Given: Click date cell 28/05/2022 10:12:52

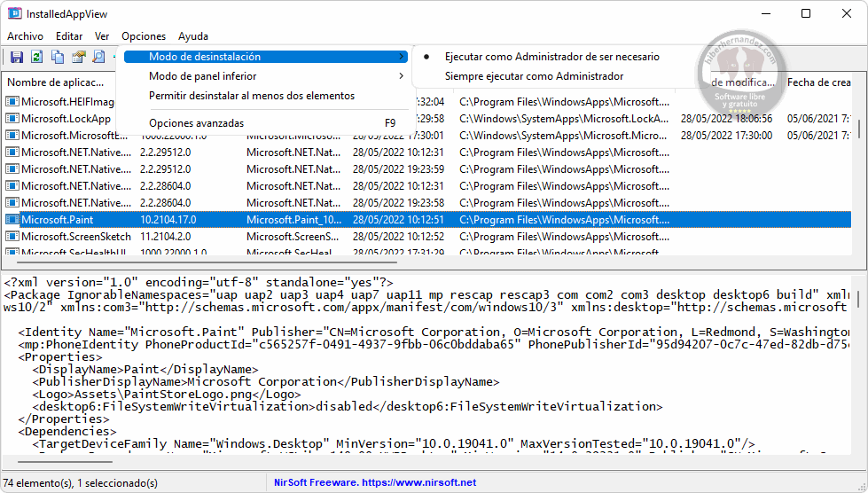Looking at the screenshot, I should [399, 236].
